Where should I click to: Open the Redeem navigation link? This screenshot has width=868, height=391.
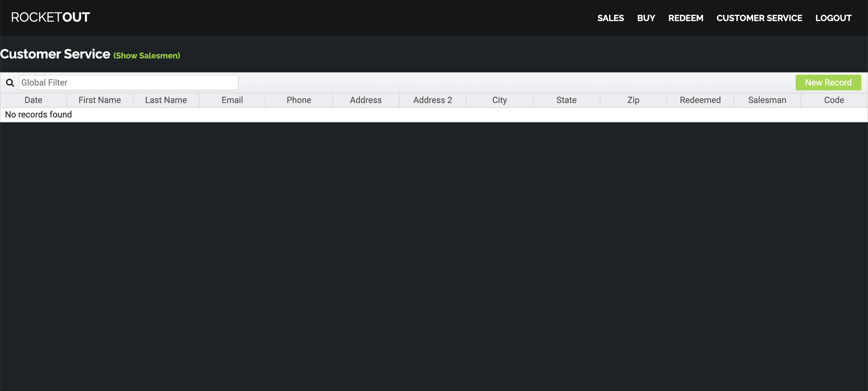[x=685, y=18]
